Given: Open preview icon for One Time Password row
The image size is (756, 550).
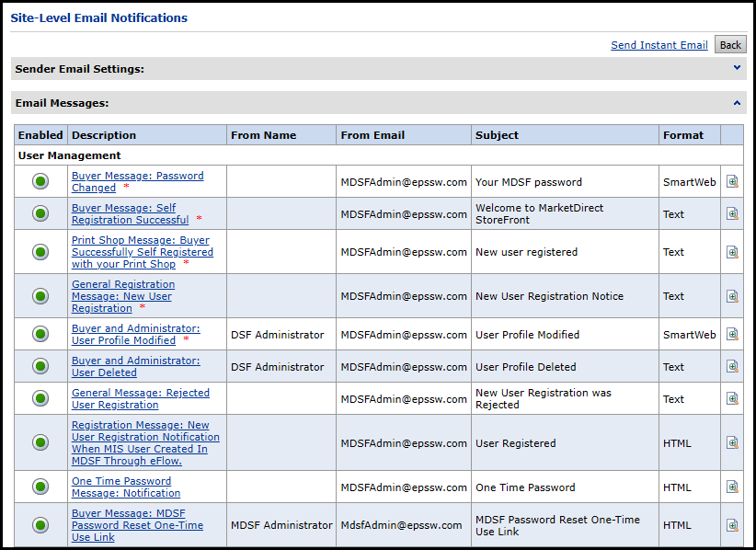Looking at the screenshot, I should 732,487.
